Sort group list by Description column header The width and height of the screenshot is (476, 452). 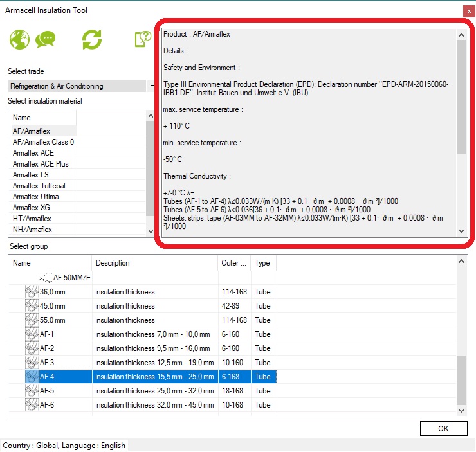(155, 263)
